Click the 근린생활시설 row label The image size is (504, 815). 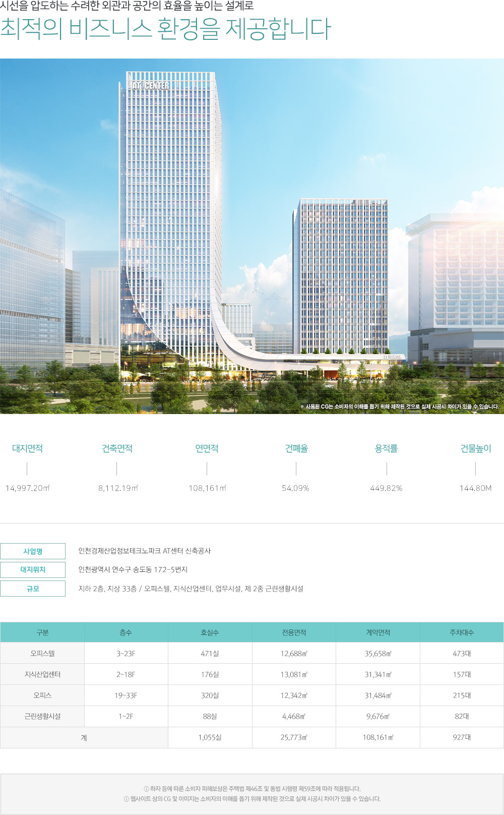tap(42, 716)
